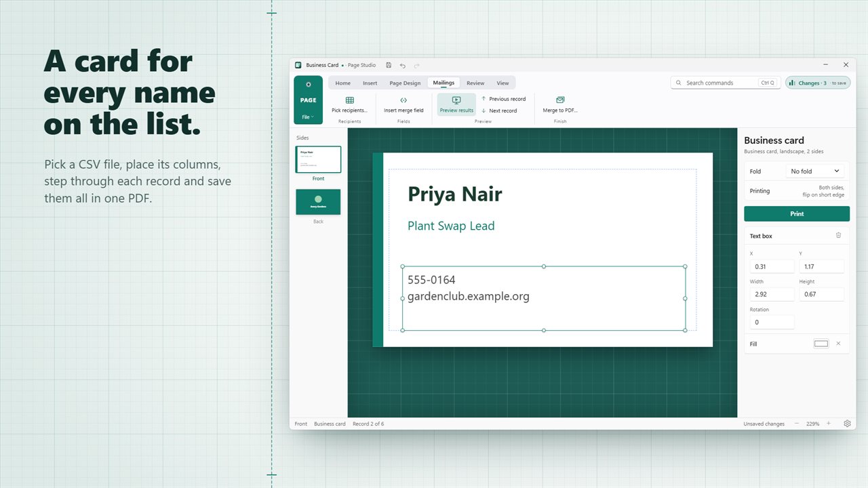Click the 229% zoom level value
Image resolution: width=868 pixels, height=488 pixels.
812,424
